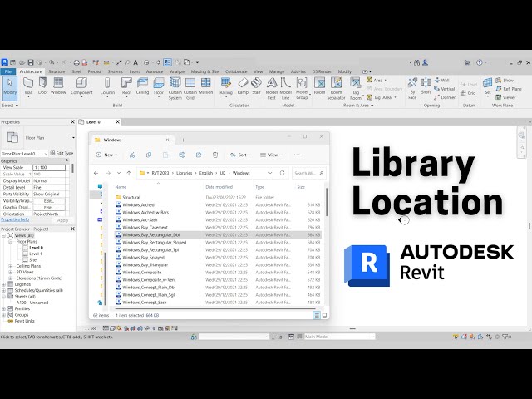Expand the Families tree node
532x399 pixels.
click(3, 308)
